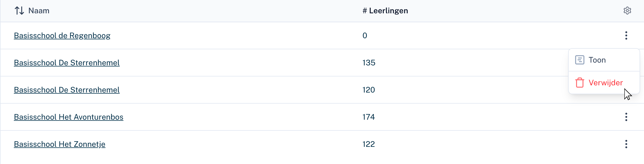
Task: Click the leerlingen count 135 cell
Action: pos(369,63)
